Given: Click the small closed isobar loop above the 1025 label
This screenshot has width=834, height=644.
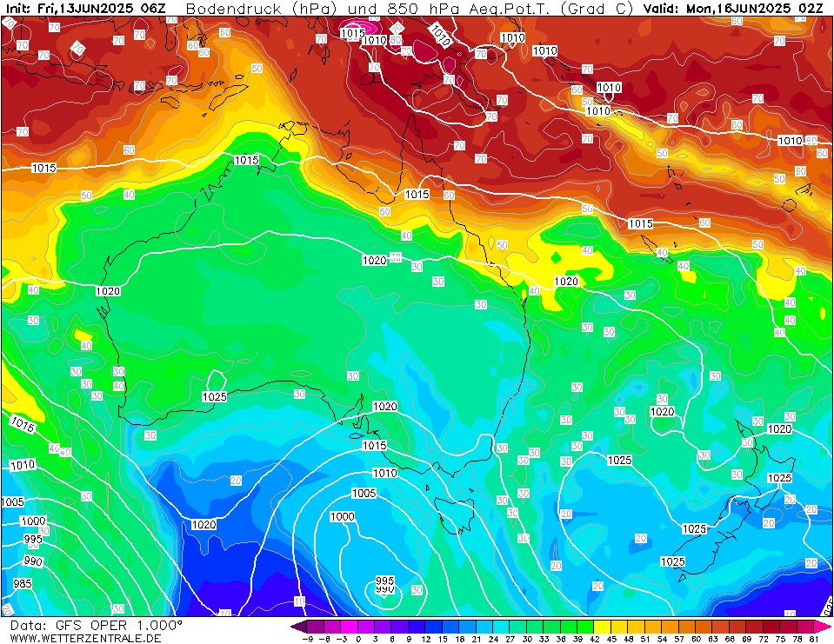Looking at the screenshot, I should 216,381.
